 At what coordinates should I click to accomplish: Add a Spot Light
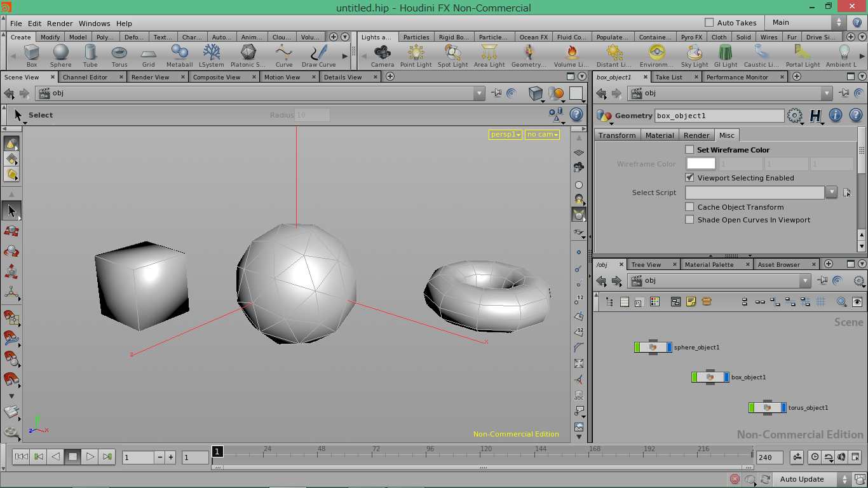coord(453,55)
